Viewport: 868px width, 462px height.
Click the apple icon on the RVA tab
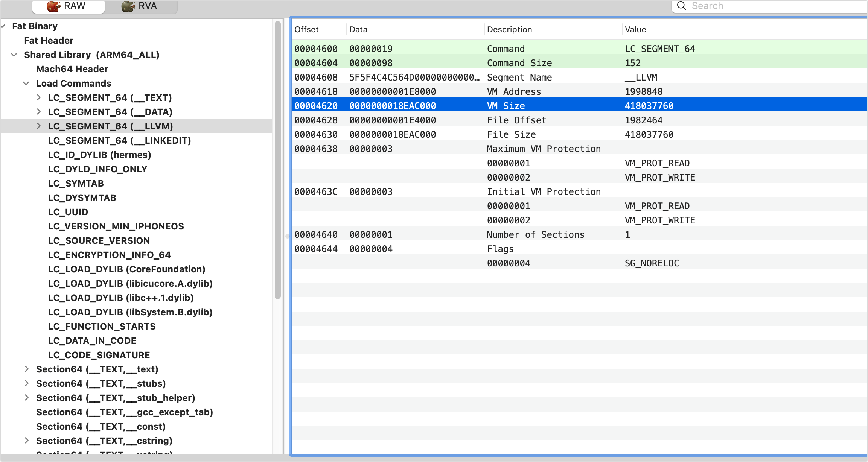(128, 6)
